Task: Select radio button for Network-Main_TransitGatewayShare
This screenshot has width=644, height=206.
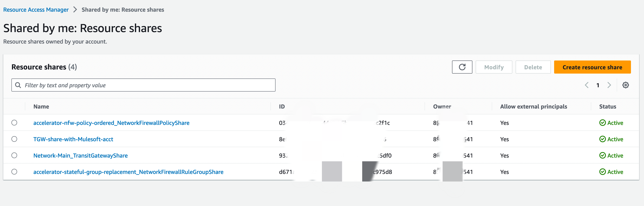Action: point(14,155)
